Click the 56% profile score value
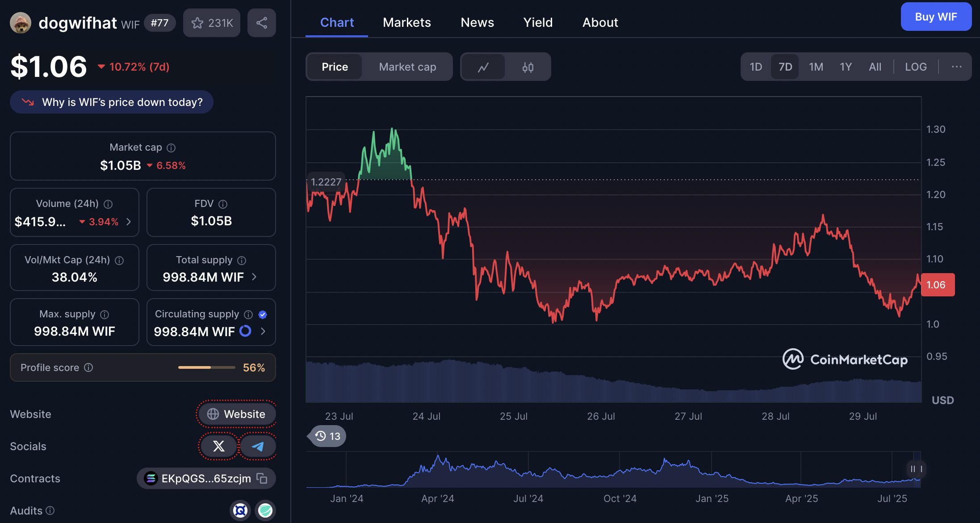 (x=254, y=367)
